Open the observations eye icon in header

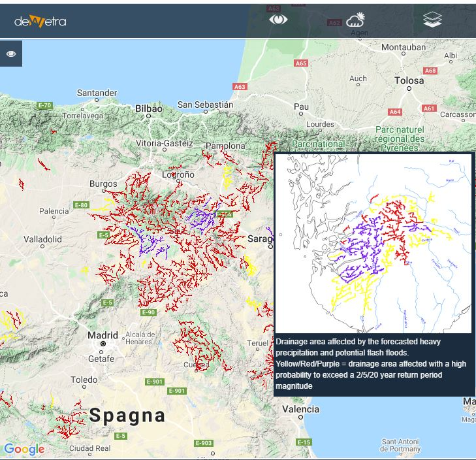278,20
